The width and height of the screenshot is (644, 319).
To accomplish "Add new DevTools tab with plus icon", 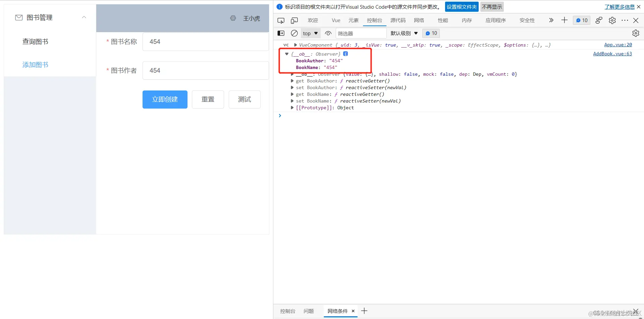I will (x=565, y=20).
